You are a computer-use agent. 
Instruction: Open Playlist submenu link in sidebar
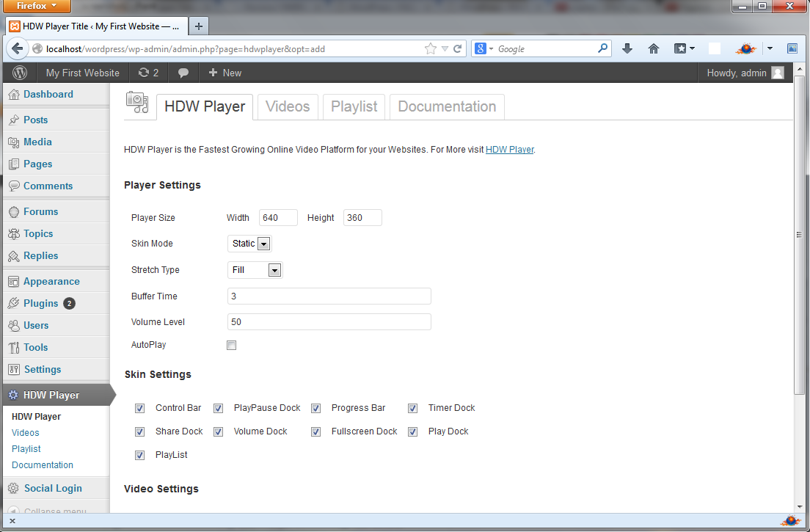point(26,449)
